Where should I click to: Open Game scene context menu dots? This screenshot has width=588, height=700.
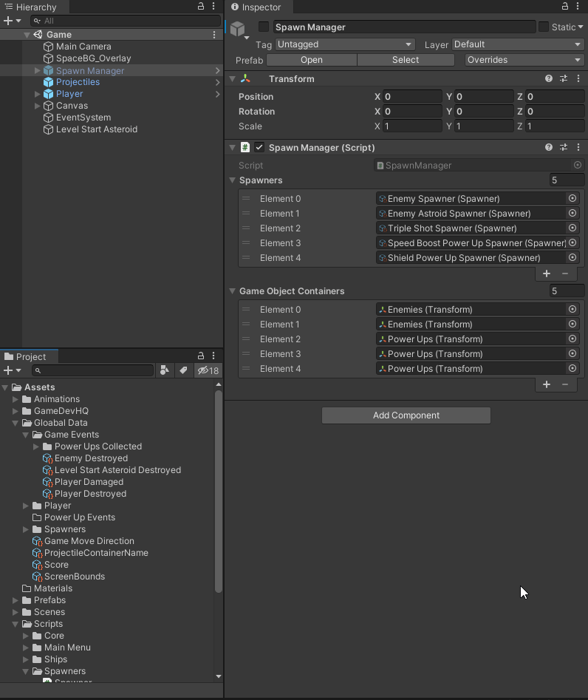[x=214, y=35]
